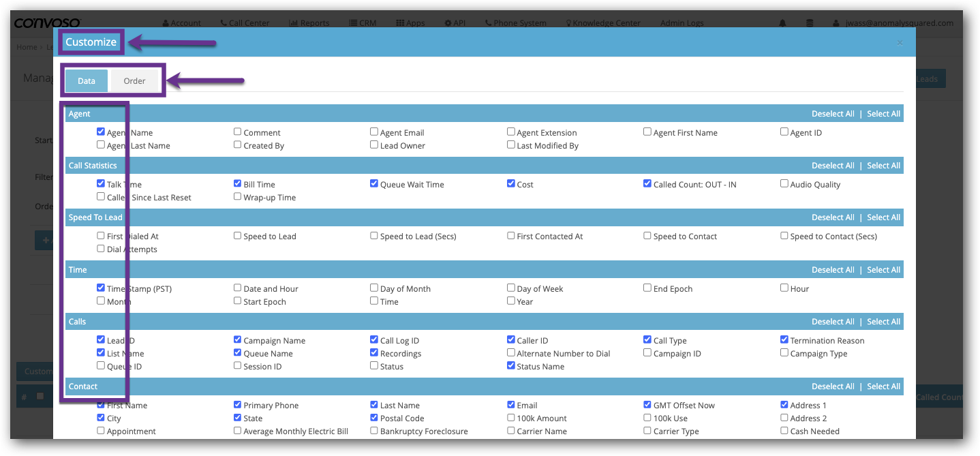Image resolution: width=980 pixels, height=456 pixels.
Task: Open the Reports menu in navigation bar
Action: pos(309,23)
